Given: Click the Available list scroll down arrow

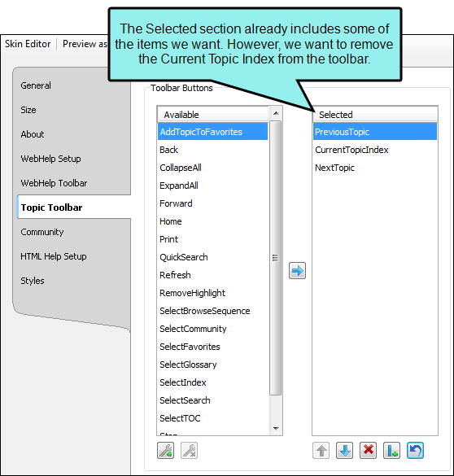Looking at the screenshot, I should (276, 428).
